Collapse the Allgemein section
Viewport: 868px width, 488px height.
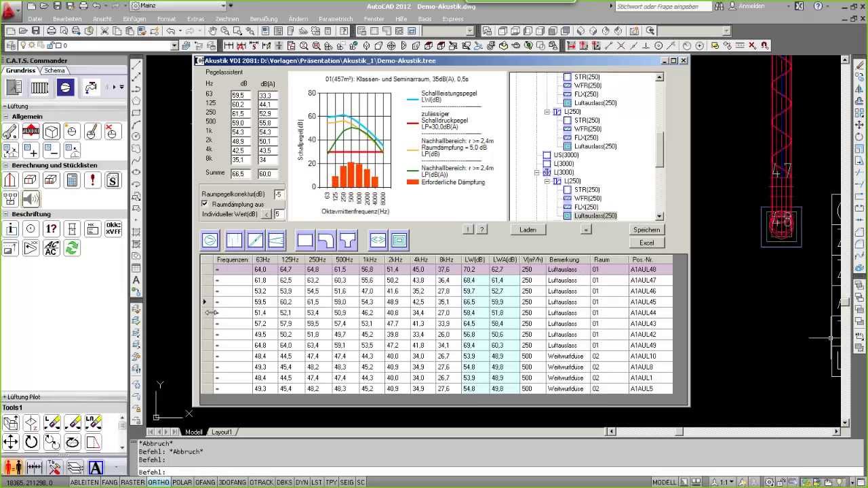(x=6, y=117)
